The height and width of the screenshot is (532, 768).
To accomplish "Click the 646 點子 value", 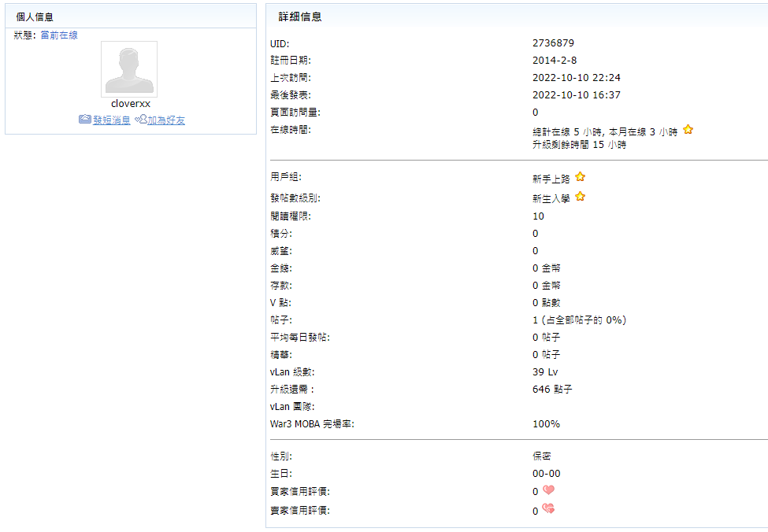I will (x=552, y=390).
